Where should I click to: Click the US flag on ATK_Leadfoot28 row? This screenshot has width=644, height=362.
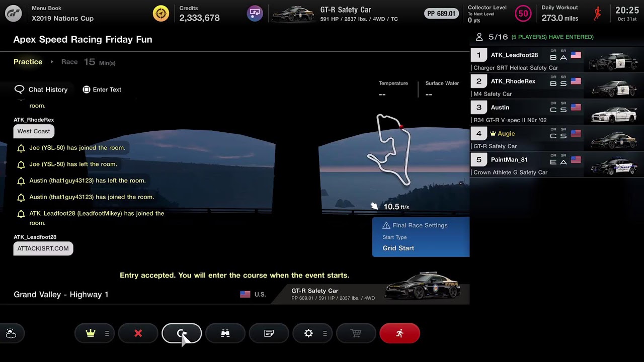pos(576,55)
